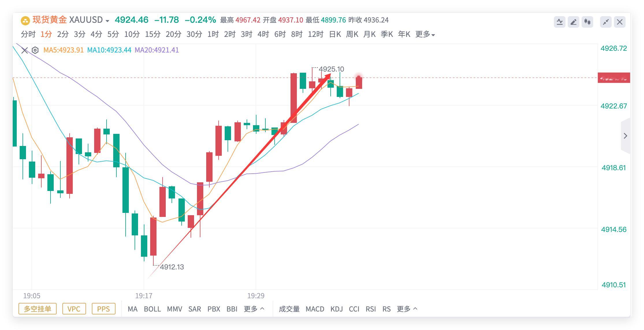Expand the right side panel chevron
This screenshot has width=644, height=330.
pos(626,136)
